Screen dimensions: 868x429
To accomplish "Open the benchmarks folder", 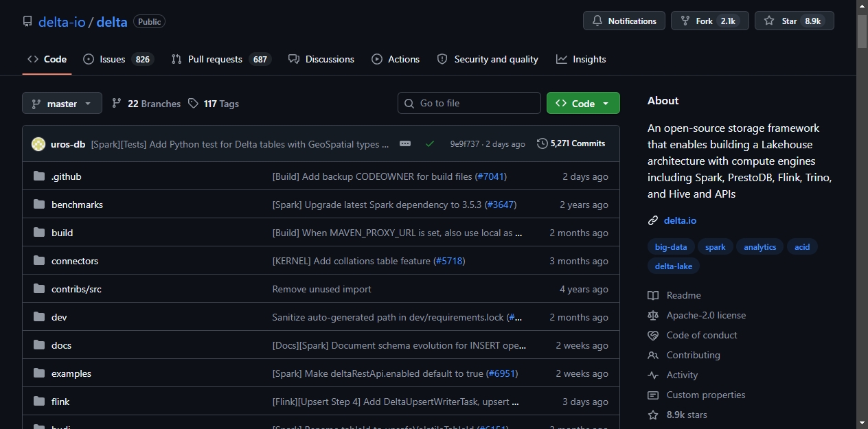I will point(77,205).
